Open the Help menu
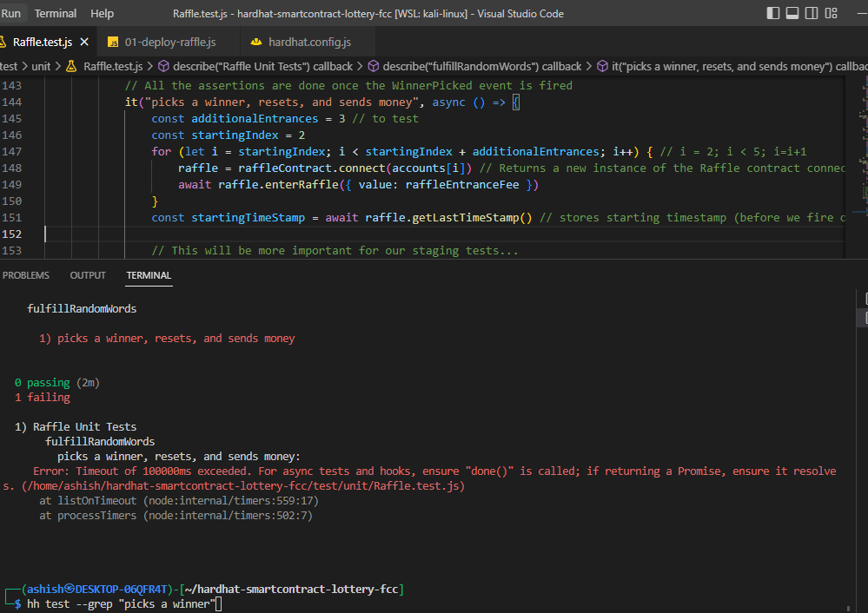868x613 pixels. coord(102,13)
